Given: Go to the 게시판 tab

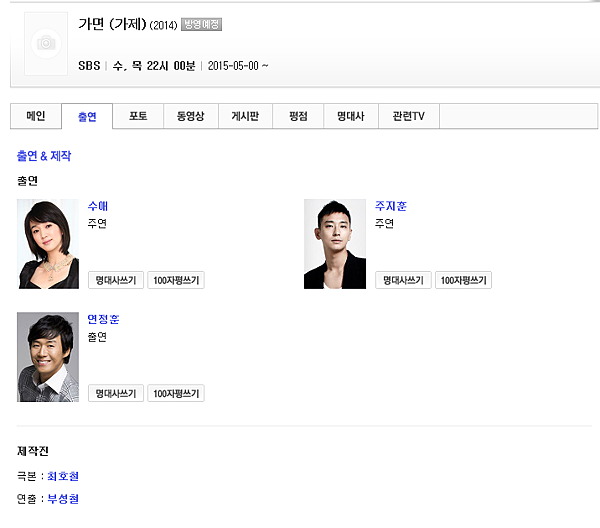Looking at the screenshot, I should tap(245, 116).
